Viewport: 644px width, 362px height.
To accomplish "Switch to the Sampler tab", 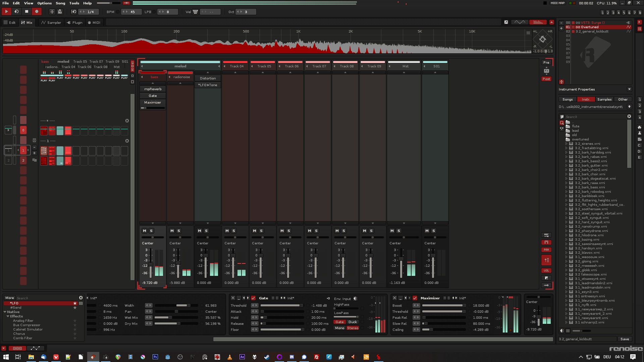I will pyautogui.click(x=51, y=22).
